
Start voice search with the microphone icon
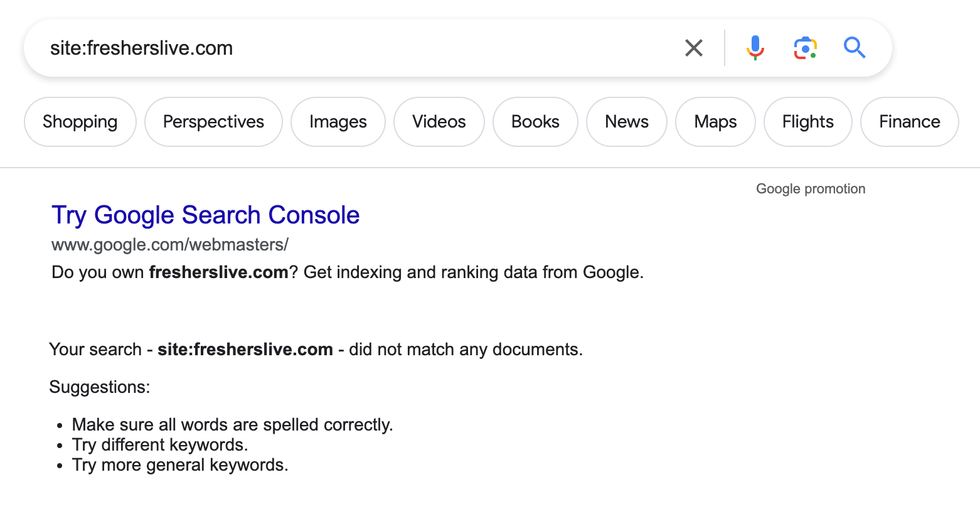[755, 48]
